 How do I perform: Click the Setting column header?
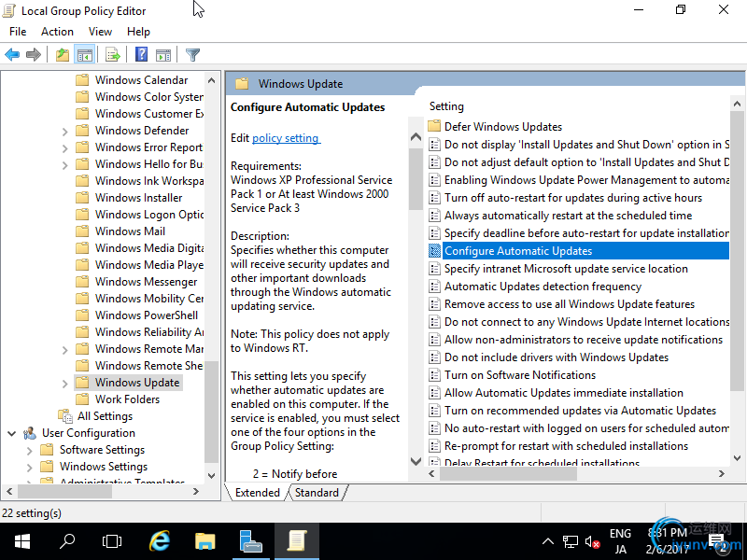(x=446, y=106)
